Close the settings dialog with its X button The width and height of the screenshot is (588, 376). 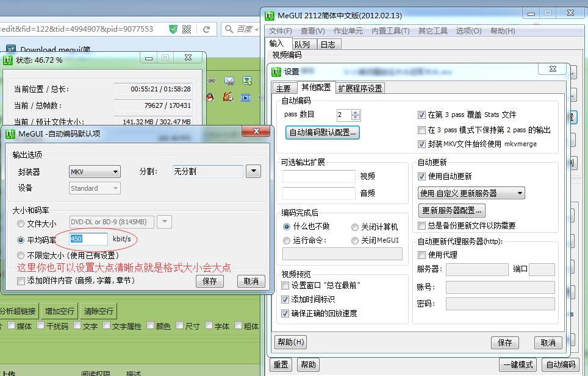553,68
